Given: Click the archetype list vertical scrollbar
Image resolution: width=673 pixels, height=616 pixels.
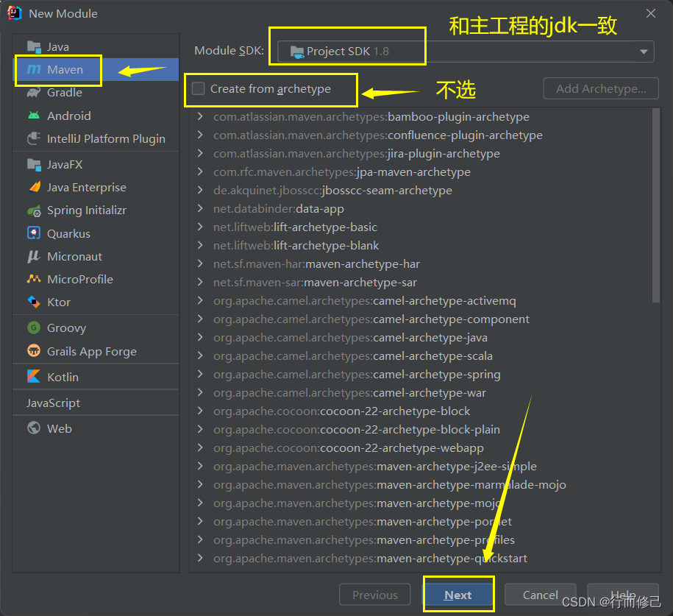Looking at the screenshot, I should [656, 205].
